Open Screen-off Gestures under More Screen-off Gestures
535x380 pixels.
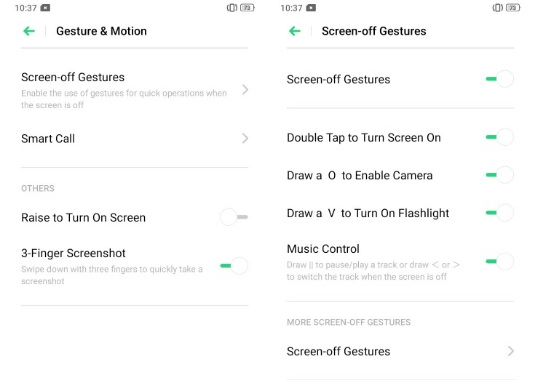tap(400, 351)
